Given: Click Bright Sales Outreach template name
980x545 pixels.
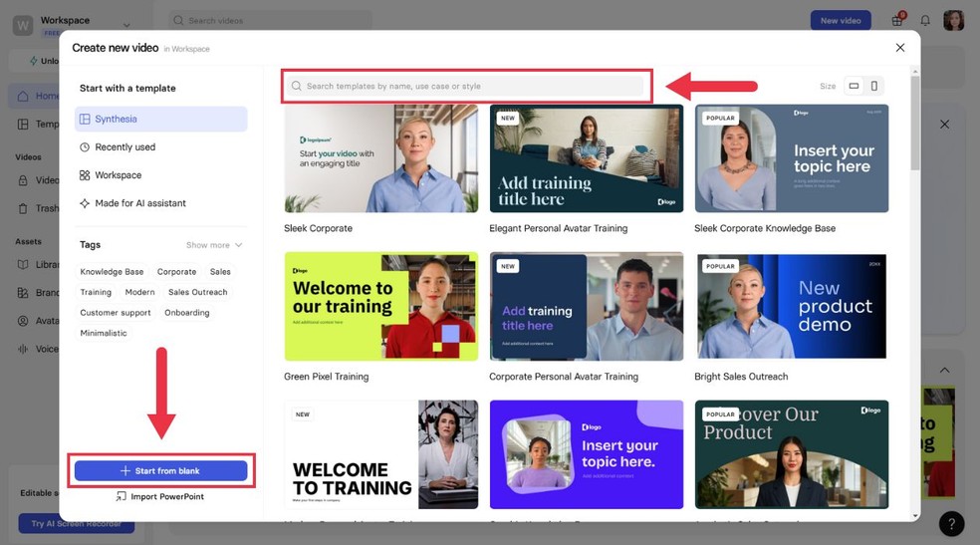Looking at the screenshot, I should pos(741,377).
